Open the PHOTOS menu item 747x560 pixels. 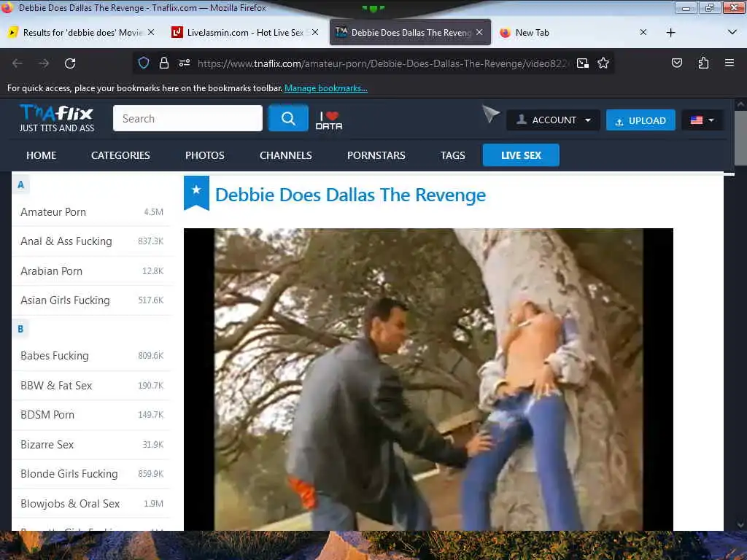pos(205,155)
